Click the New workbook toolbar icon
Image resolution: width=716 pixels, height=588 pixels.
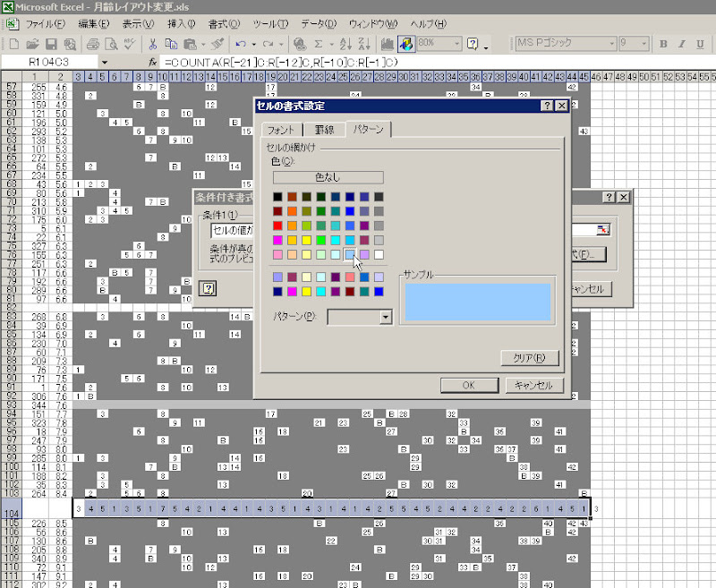14,44
